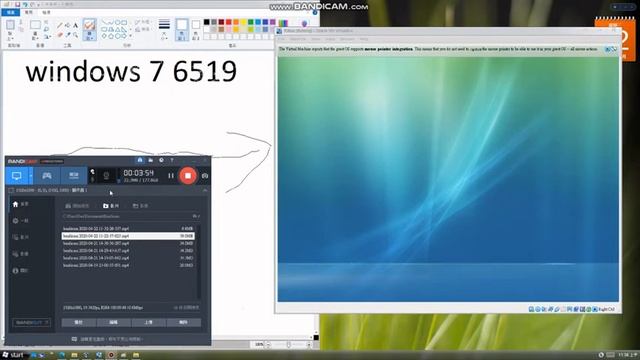640x360 pixels.
Task: Click the Undo arrow in Paint title bar
Action: pyautogui.click(x=25, y=4)
